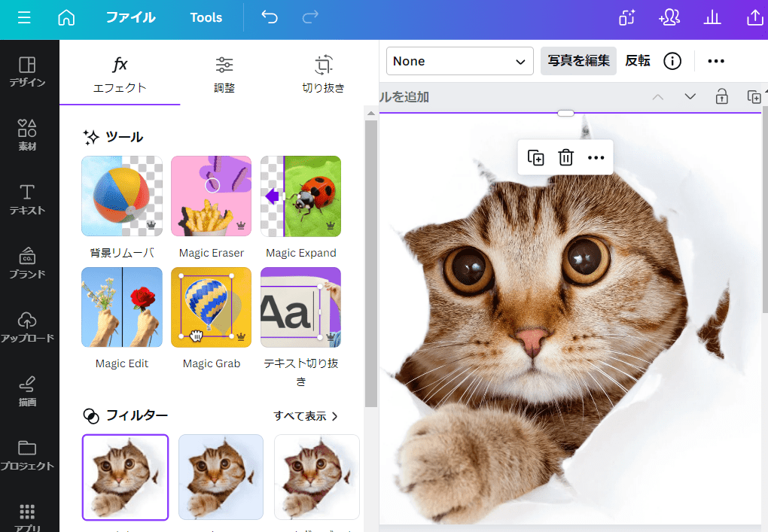Go to Canva home icon
Viewport: 768px width, 532px height.
pyautogui.click(x=67, y=17)
